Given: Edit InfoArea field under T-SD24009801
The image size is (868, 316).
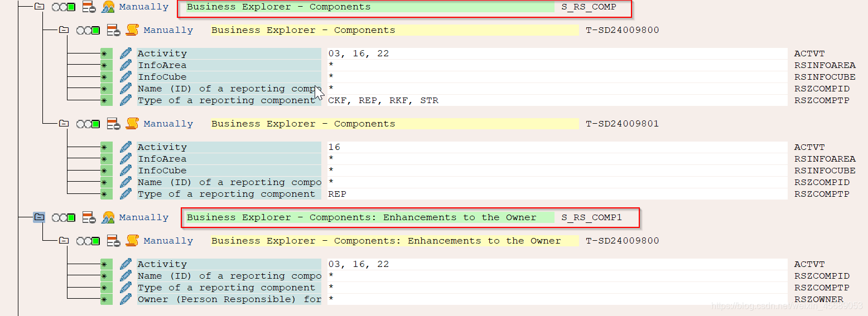Looking at the screenshot, I should pyautogui.click(x=126, y=159).
